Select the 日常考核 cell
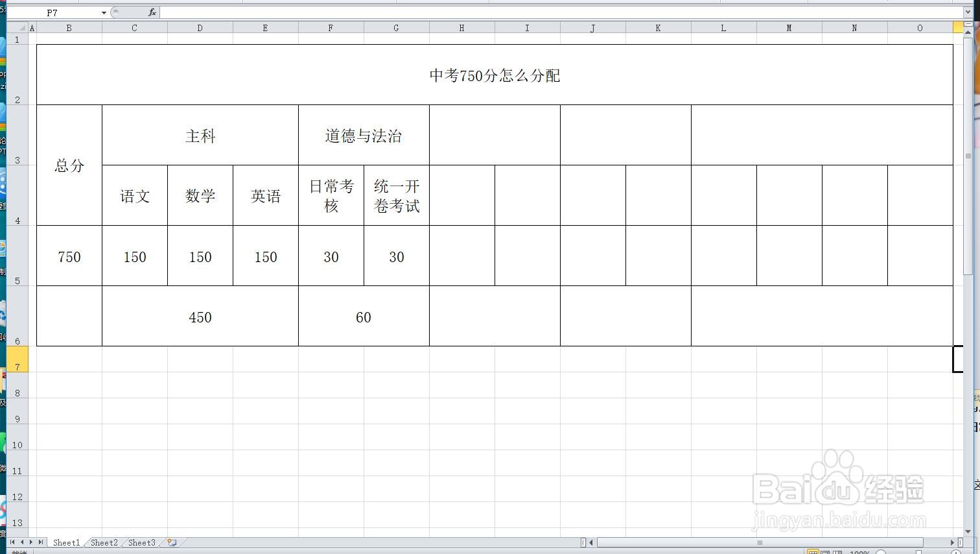The width and height of the screenshot is (980, 554). 331,195
